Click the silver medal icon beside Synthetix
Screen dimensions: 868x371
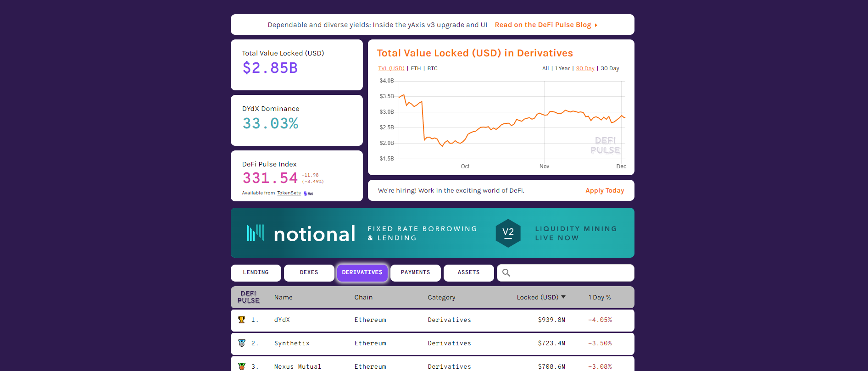click(x=241, y=343)
